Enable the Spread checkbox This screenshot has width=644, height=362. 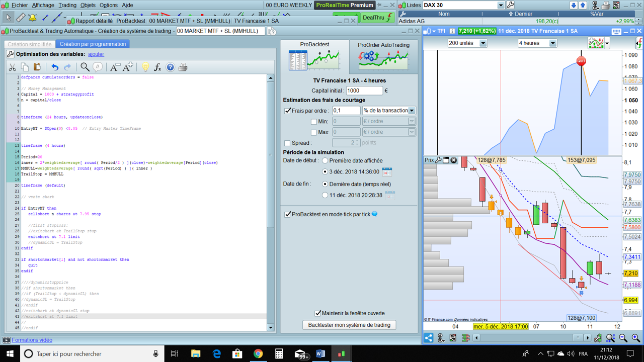point(288,143)
